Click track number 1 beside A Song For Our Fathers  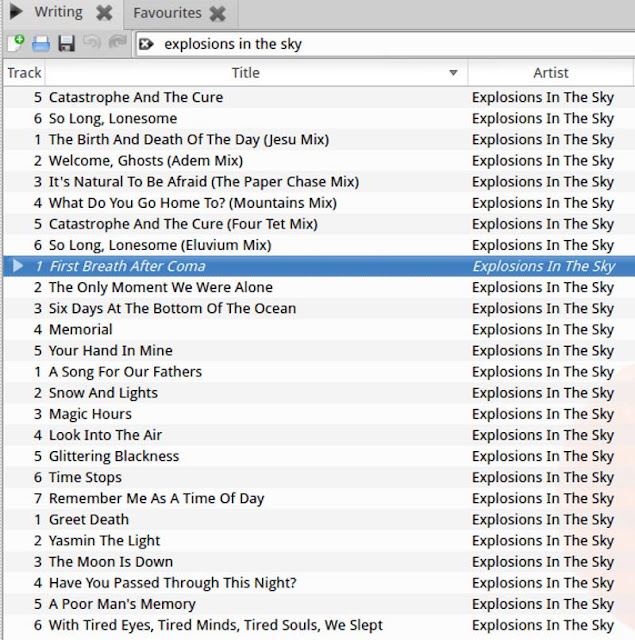[38, 371]
